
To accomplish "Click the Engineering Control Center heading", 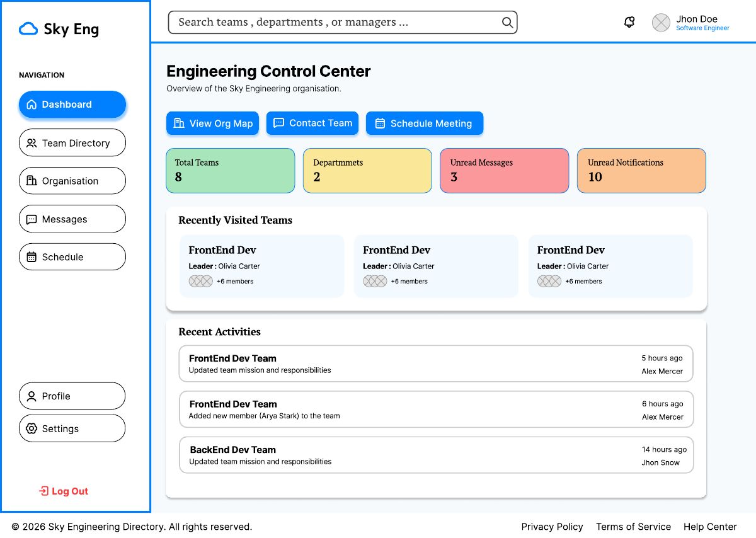I will pos(268,71).
